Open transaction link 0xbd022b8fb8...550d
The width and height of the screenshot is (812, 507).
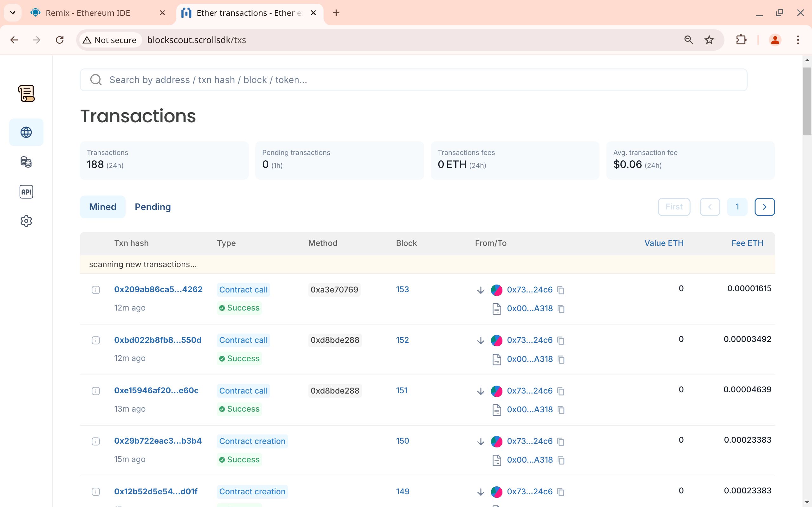158,339
